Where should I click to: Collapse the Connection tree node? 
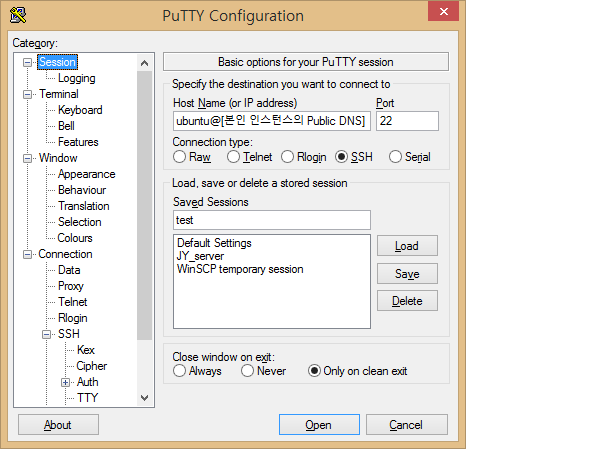27,254
